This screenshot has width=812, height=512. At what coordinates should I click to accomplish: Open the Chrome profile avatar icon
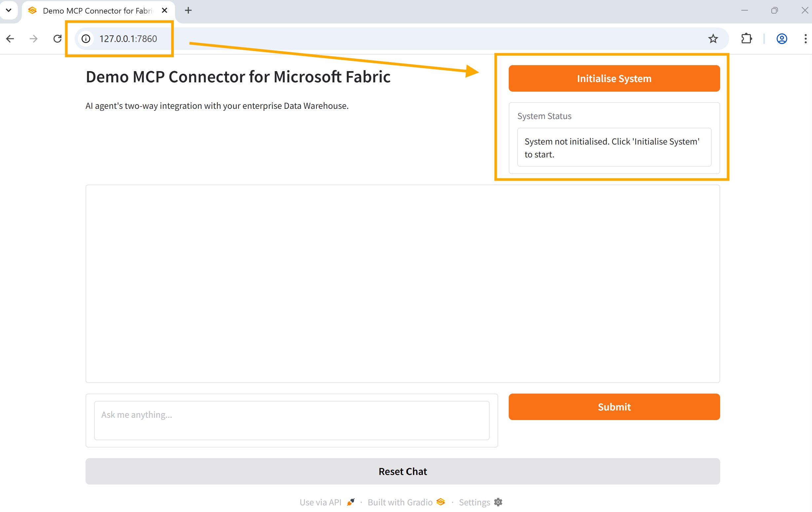point(781,39)
